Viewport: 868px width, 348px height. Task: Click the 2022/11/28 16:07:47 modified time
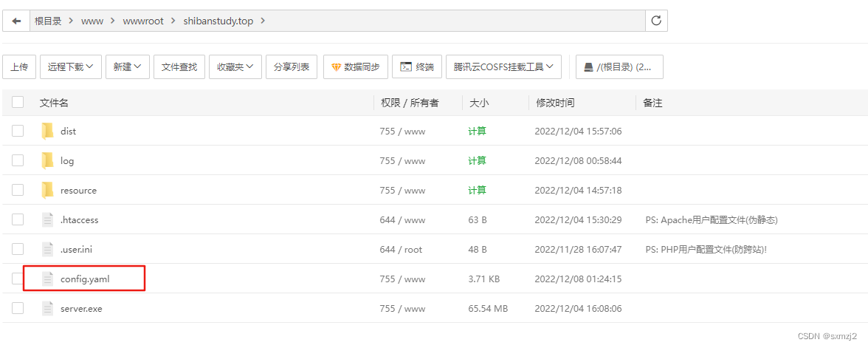[578, 250]
